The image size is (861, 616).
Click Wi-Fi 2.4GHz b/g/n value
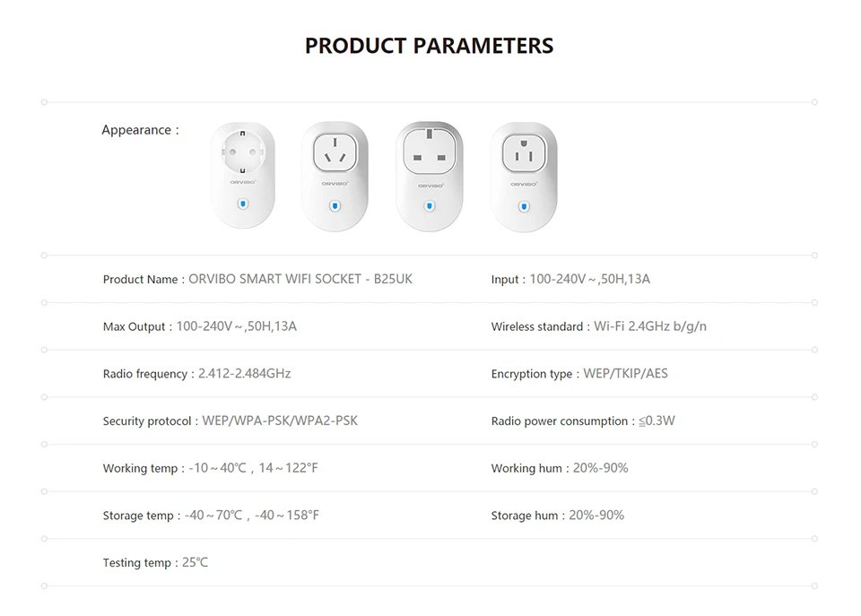[x=650, y=326]
